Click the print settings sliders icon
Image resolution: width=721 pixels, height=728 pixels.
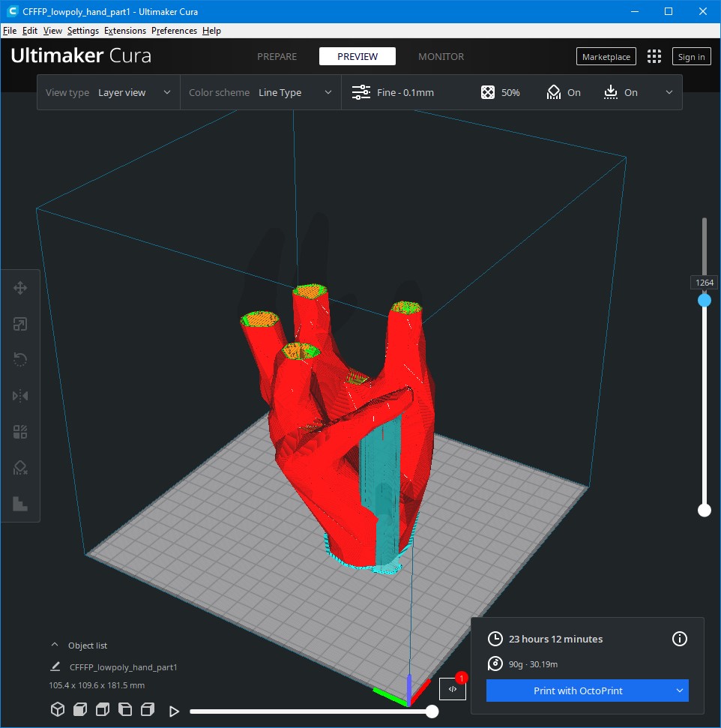(360, 92)
